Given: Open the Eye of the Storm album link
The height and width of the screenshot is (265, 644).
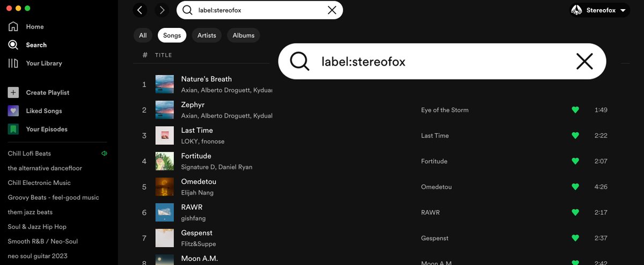Looking at the screenshot, I should pos(445,110).
